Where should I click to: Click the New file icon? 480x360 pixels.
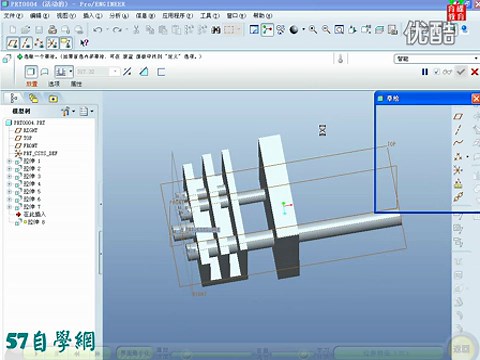tap(13, 30)
